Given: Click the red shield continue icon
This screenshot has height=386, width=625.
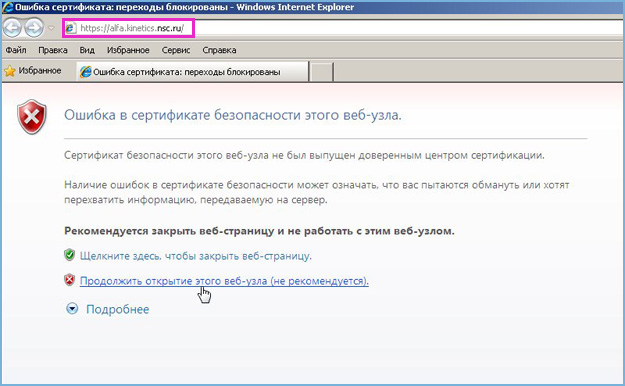Looking at the screenshot, I should [x=70, y=280].
